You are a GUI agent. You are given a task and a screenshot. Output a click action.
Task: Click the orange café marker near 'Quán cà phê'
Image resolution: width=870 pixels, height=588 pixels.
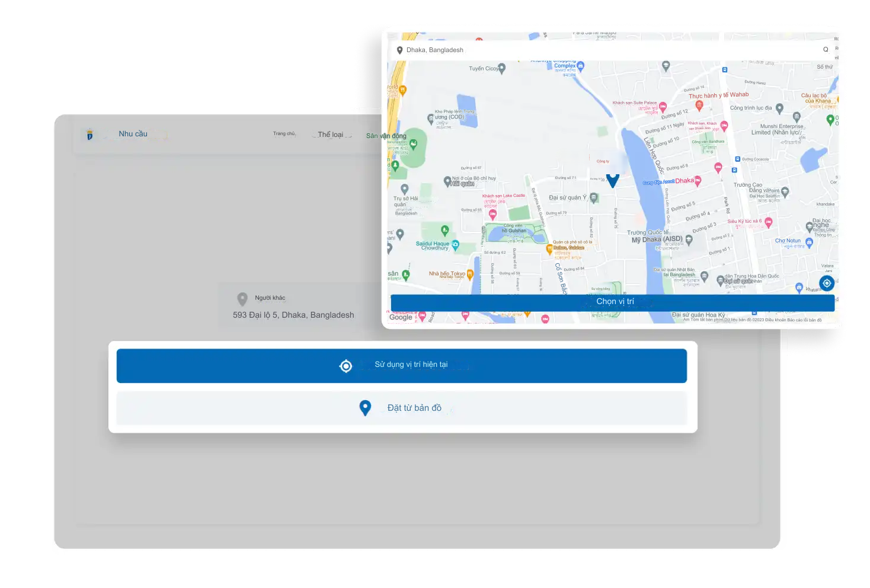(x=549, y=250)
